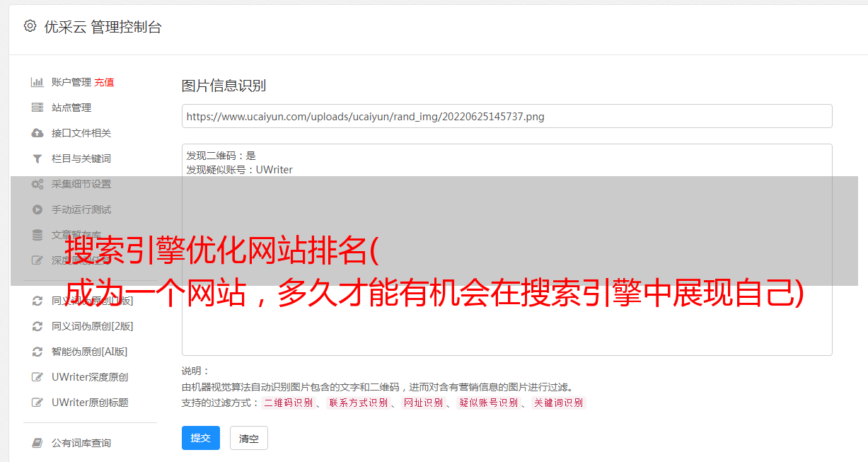Click the result line 发现二维码：是
868x462 pixels.
tap(221, 156)
